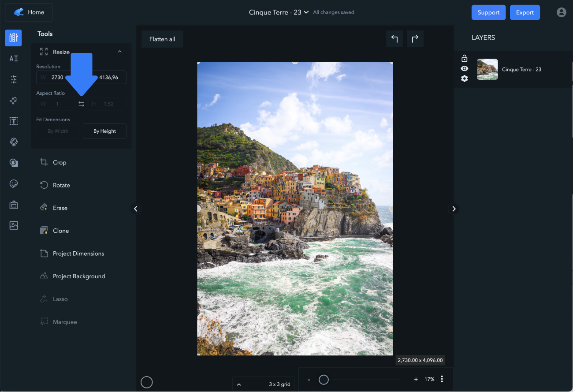The width and height of the screenshot is (573, 392).
Task: Click the redo arrow above the canvas
Action: [415, 39]
